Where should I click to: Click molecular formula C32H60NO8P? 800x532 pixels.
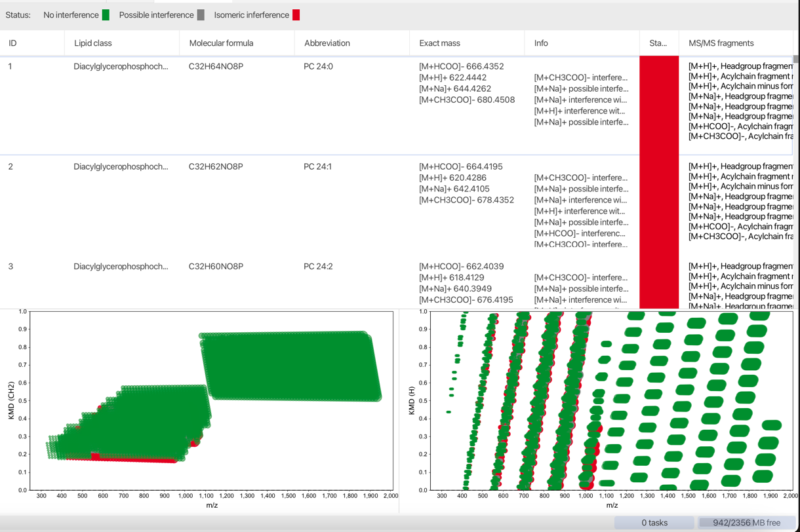(216, 267)
